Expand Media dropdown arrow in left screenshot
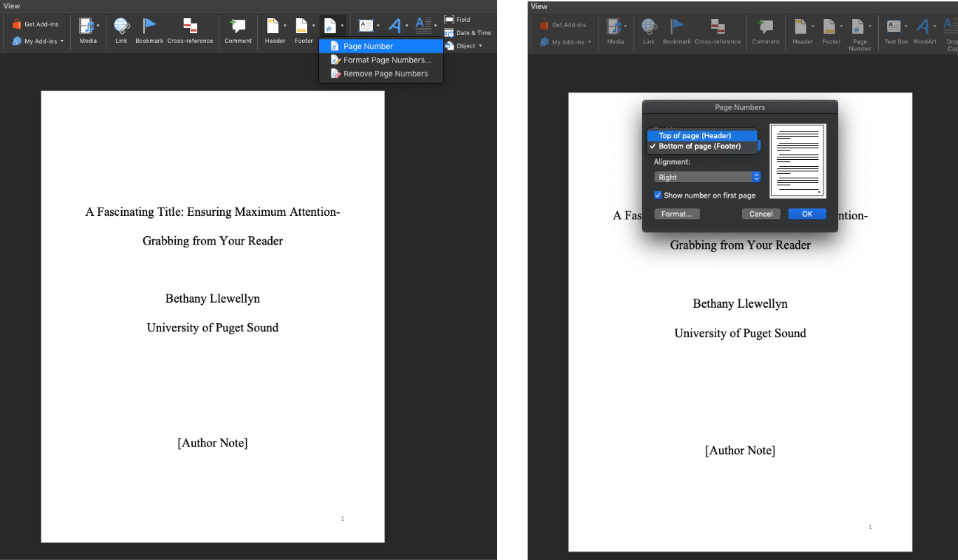 point(97,26)
